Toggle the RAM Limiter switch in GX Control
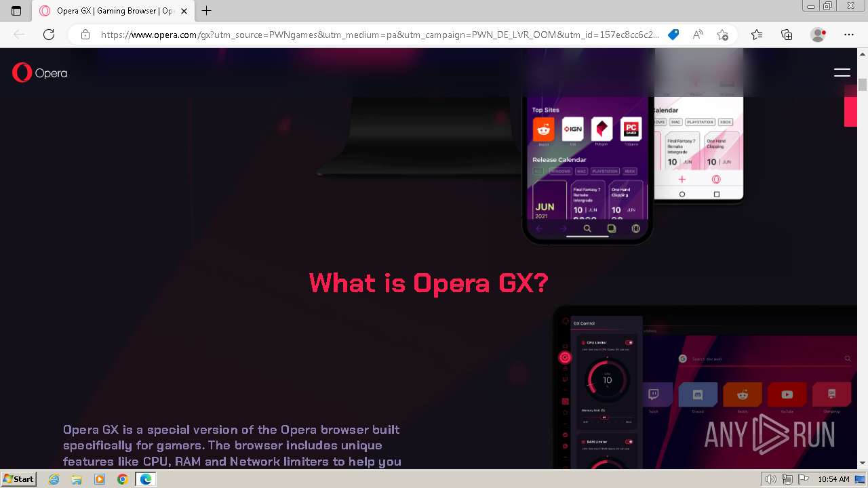The image size is (868, 488). tap(629, 442)
